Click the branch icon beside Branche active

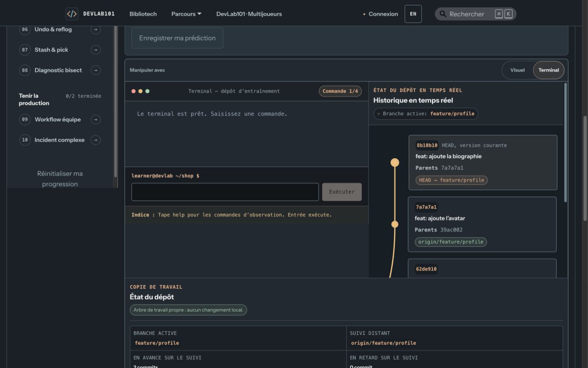379,114
